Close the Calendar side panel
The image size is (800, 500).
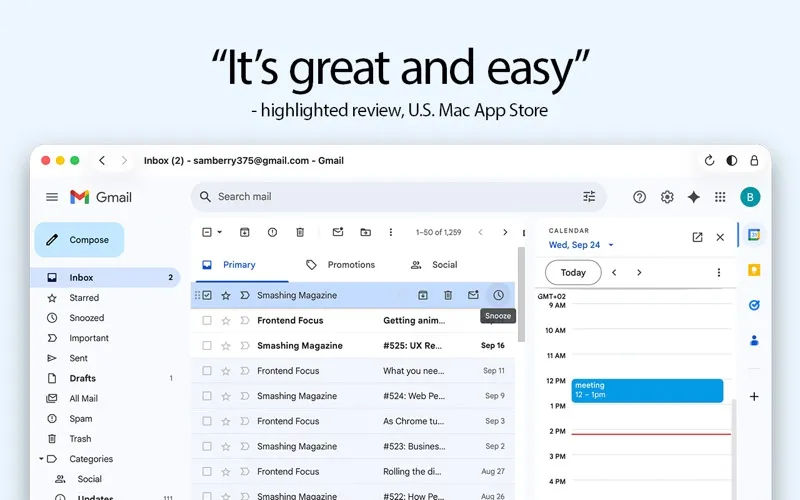[720, 237]
